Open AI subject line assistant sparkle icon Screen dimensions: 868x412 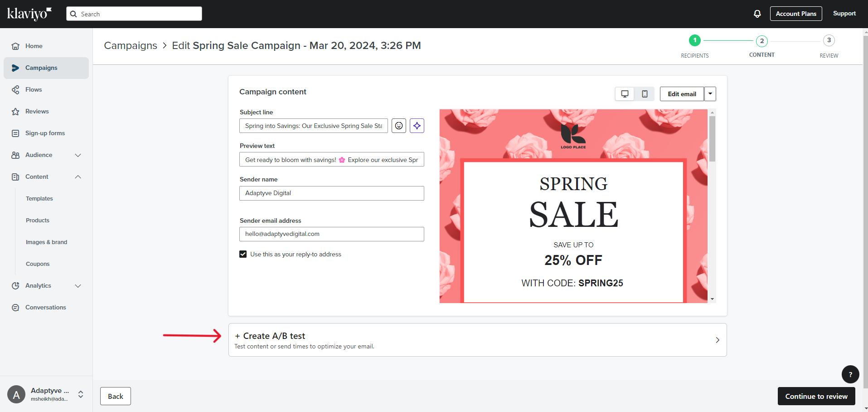[417, 126]
